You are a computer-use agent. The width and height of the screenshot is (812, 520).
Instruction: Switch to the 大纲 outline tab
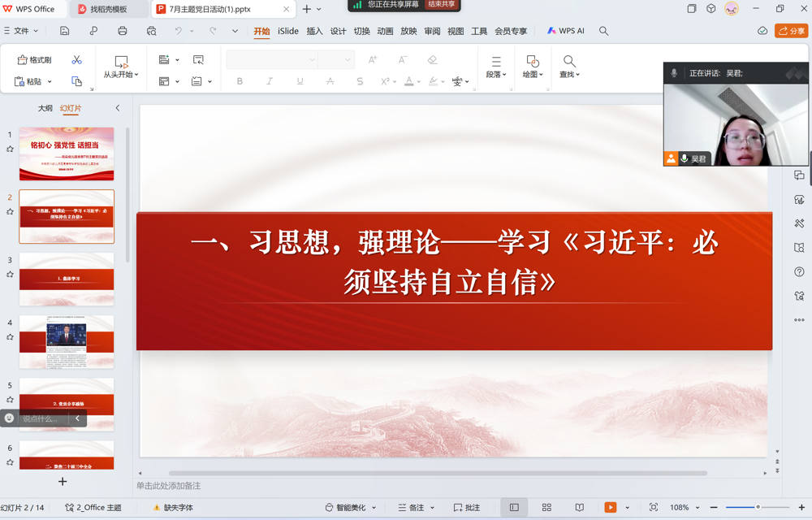[x=45, y=106]
